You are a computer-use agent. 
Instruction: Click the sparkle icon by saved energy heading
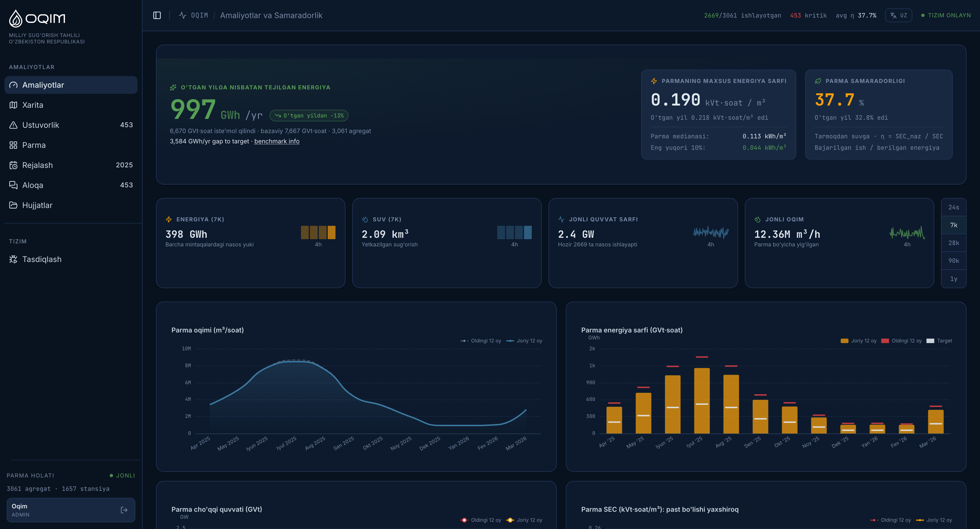[173, 87]
